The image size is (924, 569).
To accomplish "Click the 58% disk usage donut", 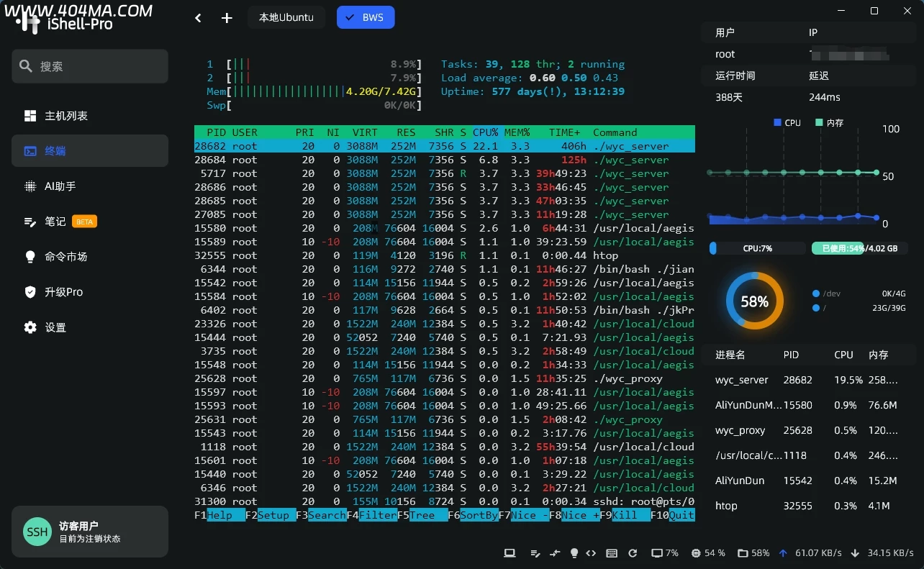I will tap(754, 301).
